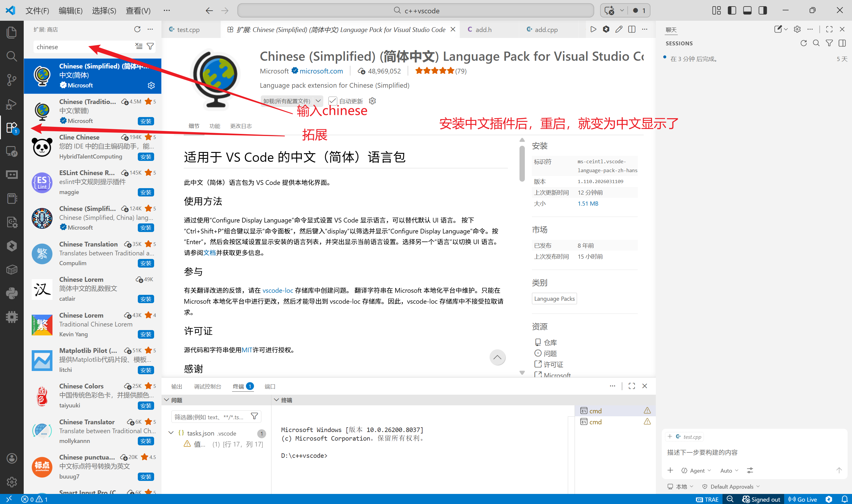Click Go Live in the status bar
The width and height of the screenshot is (852, 504).
[x=803, y=499]
